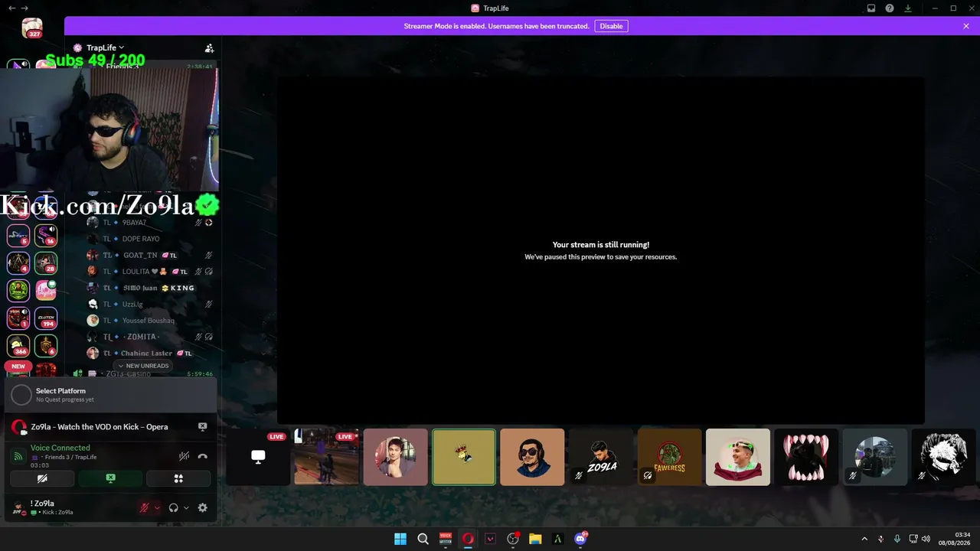Image resolution: width=980 pixels, height=551 pixels.
Task: Open the CLUTCH server with badge 194
Action: coord(46,318)
